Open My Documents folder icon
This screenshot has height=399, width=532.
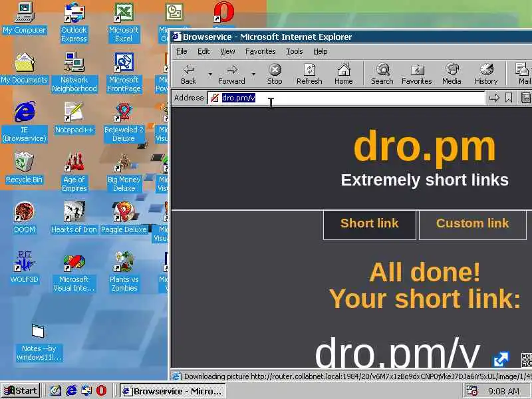point(24,69)
